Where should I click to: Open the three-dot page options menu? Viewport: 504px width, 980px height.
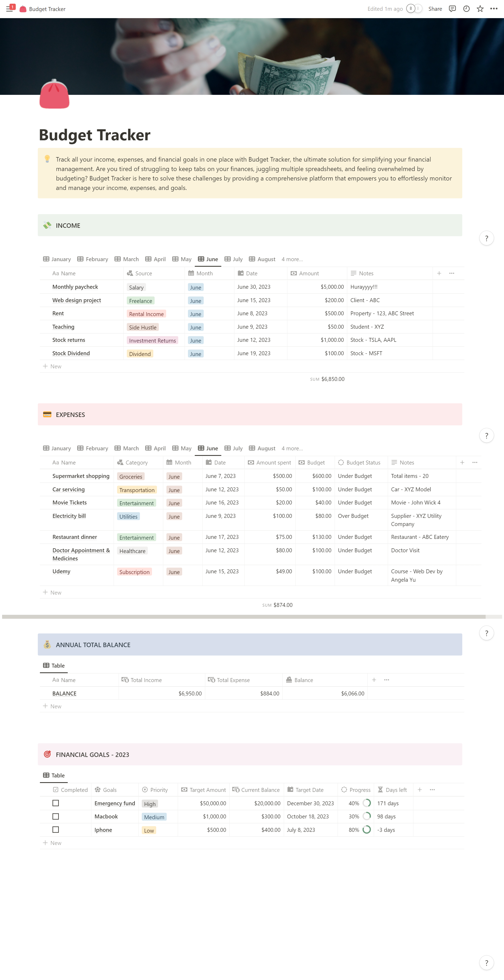point(494,9)
